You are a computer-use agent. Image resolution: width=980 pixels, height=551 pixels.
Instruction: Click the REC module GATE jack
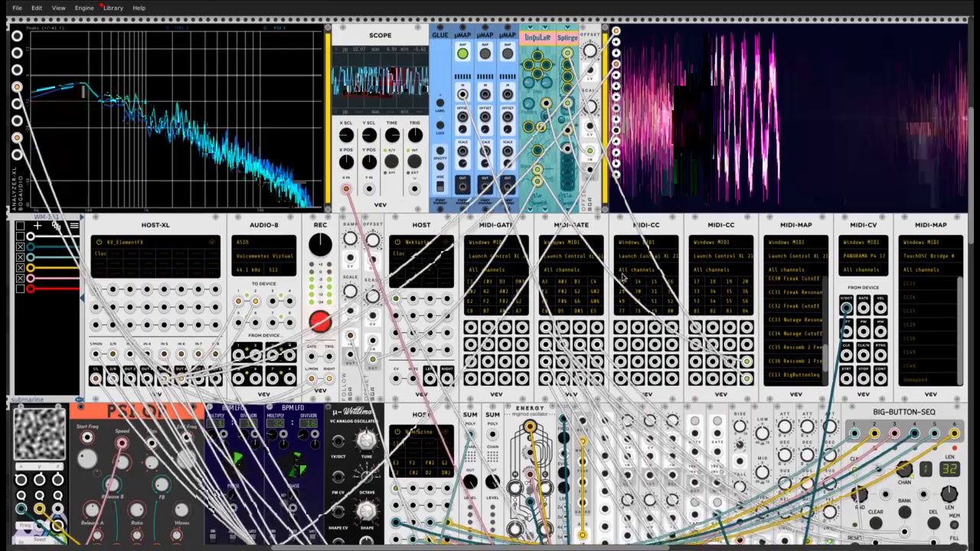pos(312,357)
